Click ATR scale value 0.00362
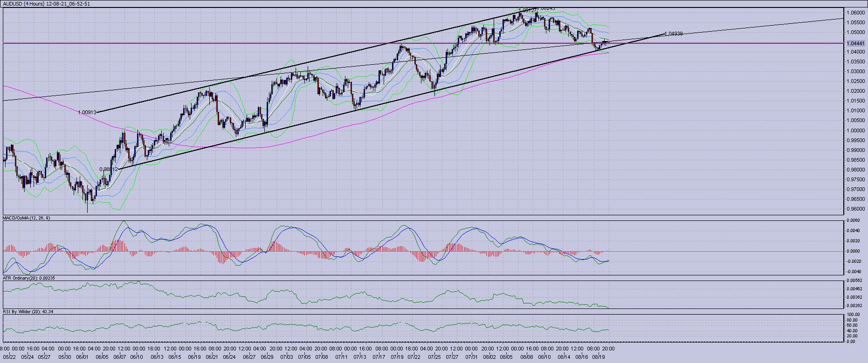Viewport: 868px width, 363px height. (854, 297)
